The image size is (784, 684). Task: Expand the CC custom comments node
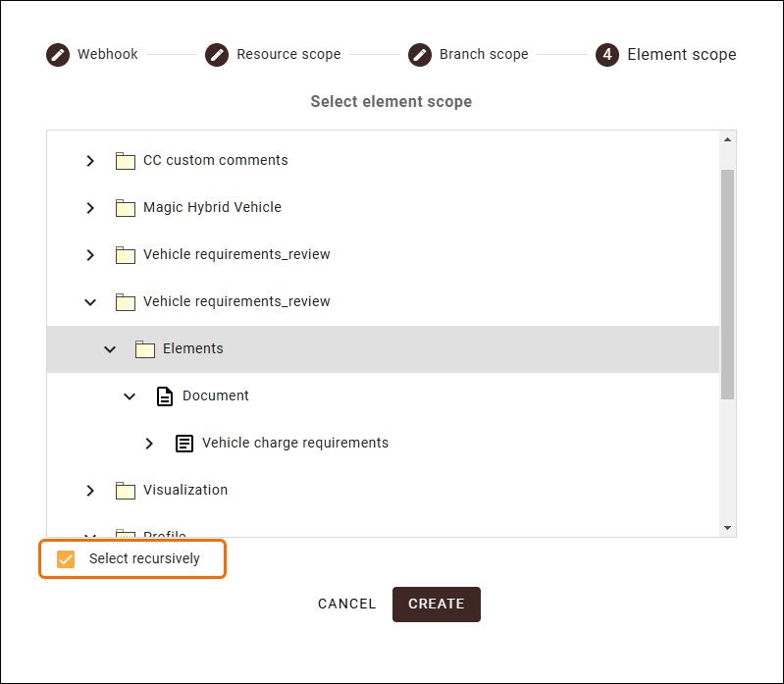click(x=90, y=161)
